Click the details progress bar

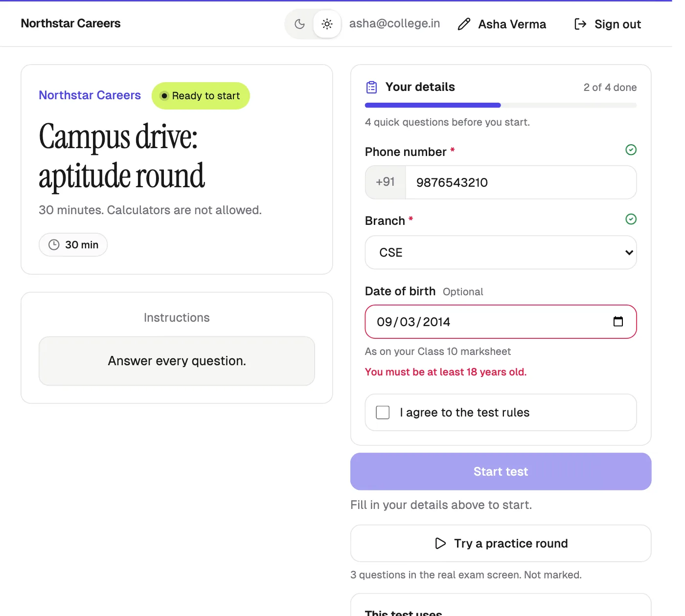[x=501, y=105]
